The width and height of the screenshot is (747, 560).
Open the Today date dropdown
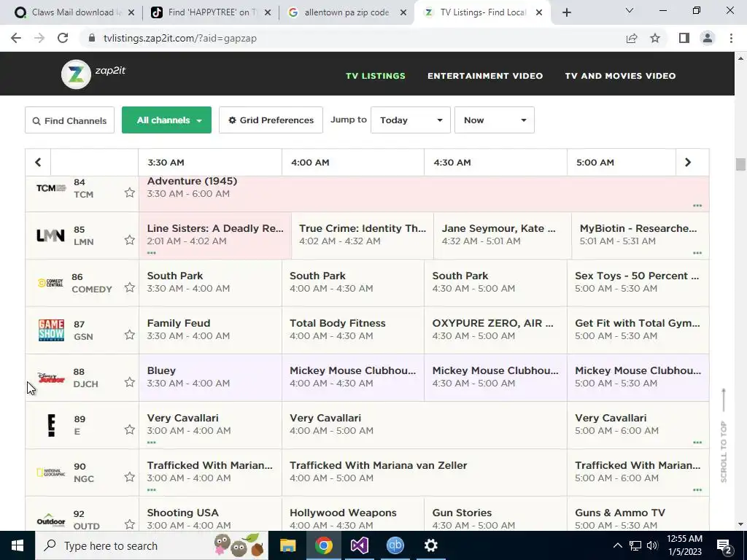[411, 120]
